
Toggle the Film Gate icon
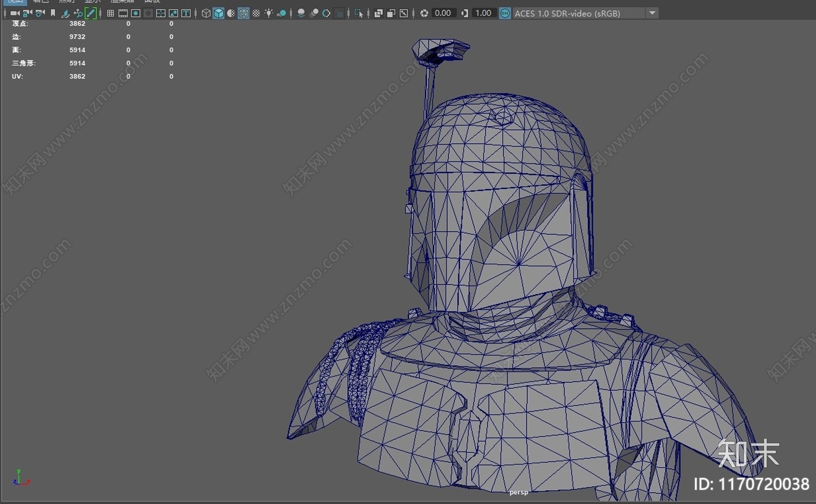point(123,13)
